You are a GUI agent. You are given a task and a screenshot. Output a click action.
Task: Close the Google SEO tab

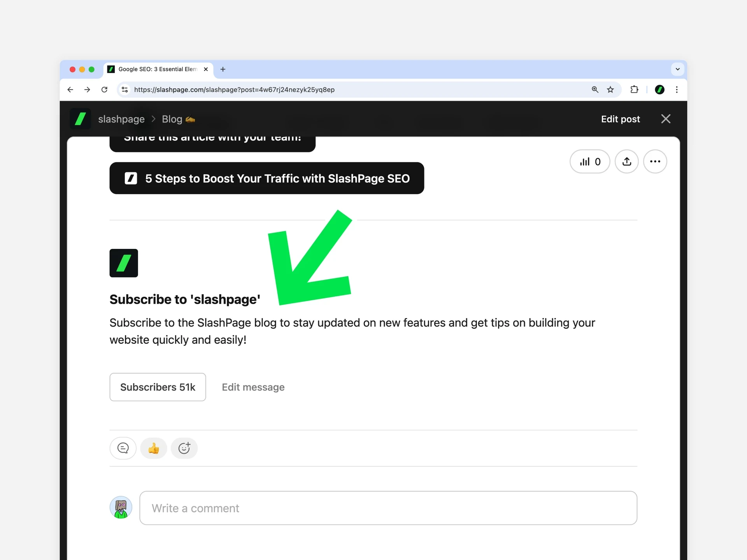[x=206, y=69]
